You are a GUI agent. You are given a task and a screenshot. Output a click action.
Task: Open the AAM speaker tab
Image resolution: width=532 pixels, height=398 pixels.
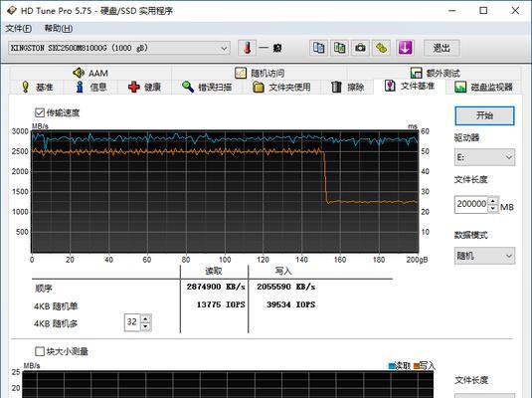click(90, 73)
